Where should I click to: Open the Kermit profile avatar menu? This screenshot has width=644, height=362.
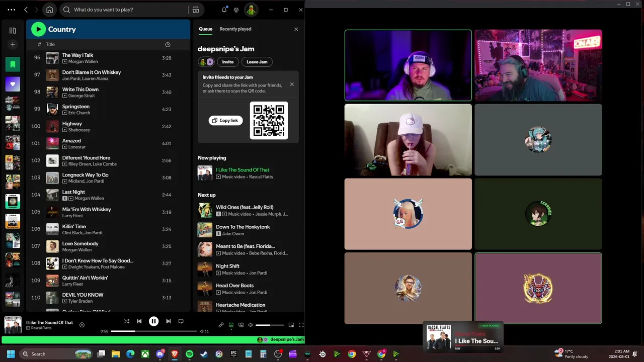[251, 10]
